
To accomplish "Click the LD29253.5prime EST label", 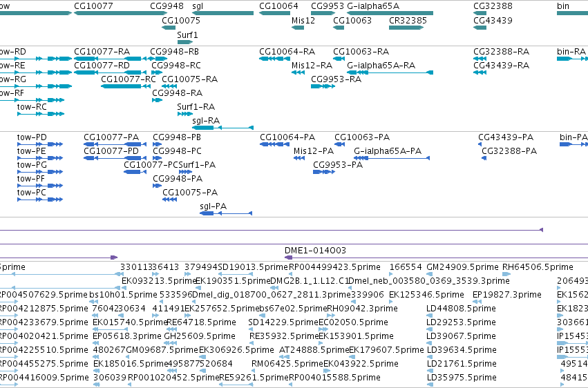I will [461, 322].
